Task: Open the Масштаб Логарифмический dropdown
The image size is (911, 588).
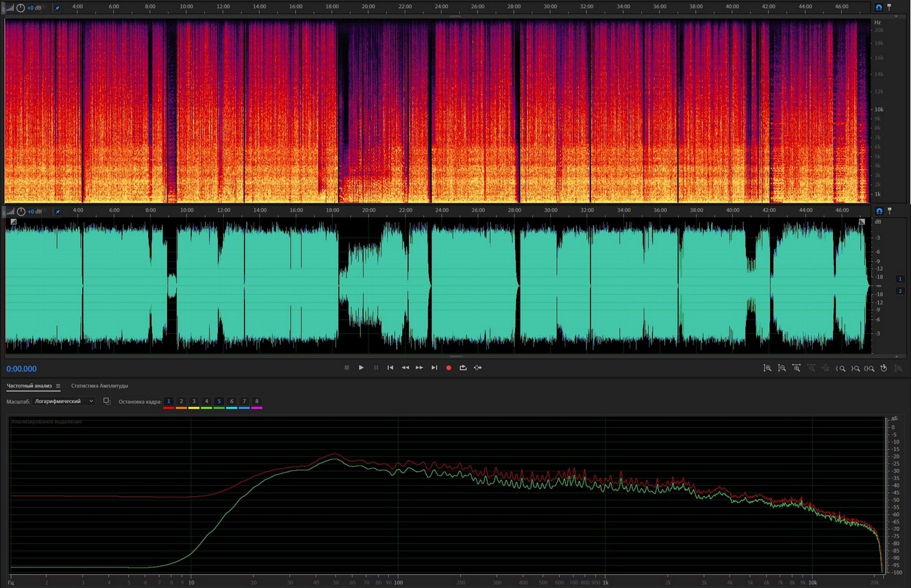Action: (x=63, y=401)
